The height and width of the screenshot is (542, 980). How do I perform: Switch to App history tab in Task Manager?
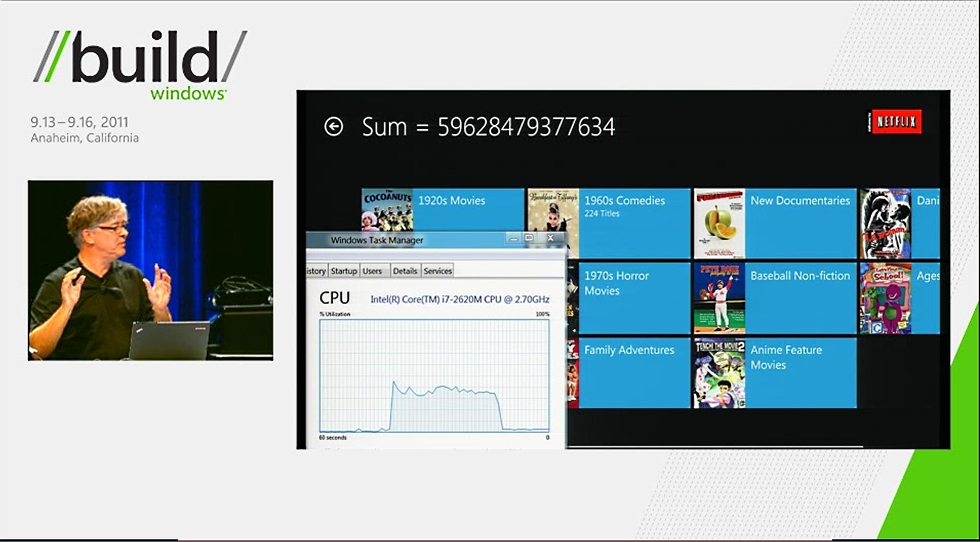point(316,271)
